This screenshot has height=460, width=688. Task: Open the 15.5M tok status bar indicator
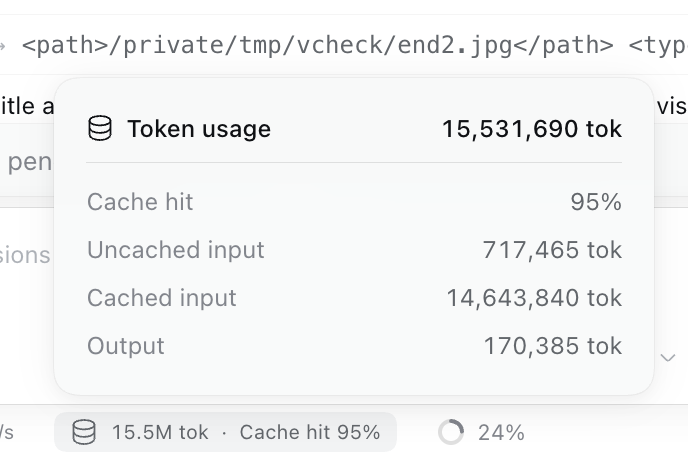[x=226, y=432]
